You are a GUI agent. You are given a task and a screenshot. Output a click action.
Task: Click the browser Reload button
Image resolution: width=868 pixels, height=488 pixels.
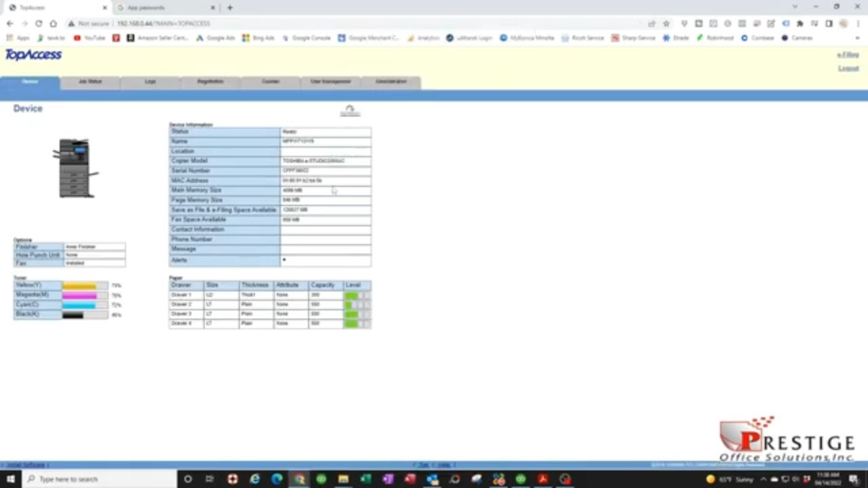point(39,24)
